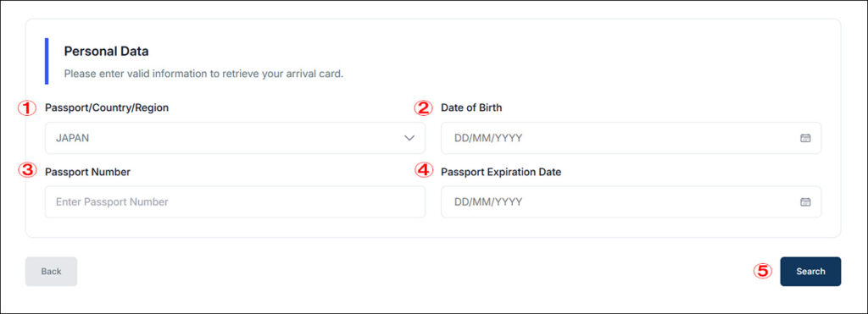Focus the Date of Birth DD/MM/YYYY field
This screenshot has height=314, width=868.
tap(631, 138)
